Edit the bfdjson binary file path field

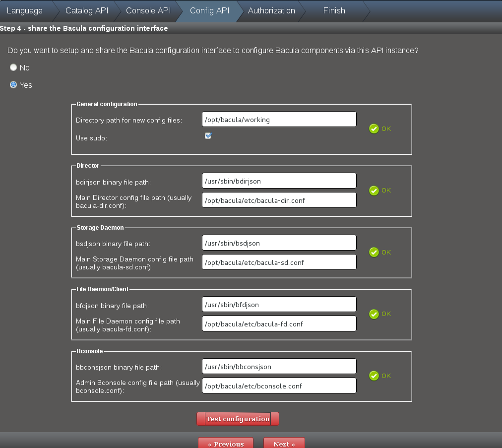[x=279, y=304]
